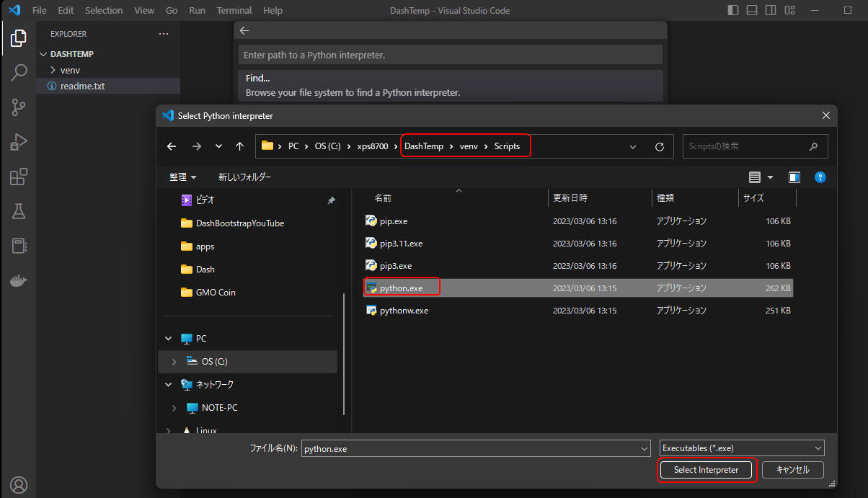The width and height of the screenshot is (868, 498).
Task: Refresh the Scripts folder listing
Action: pyautogui.click(x=659, y=146)
